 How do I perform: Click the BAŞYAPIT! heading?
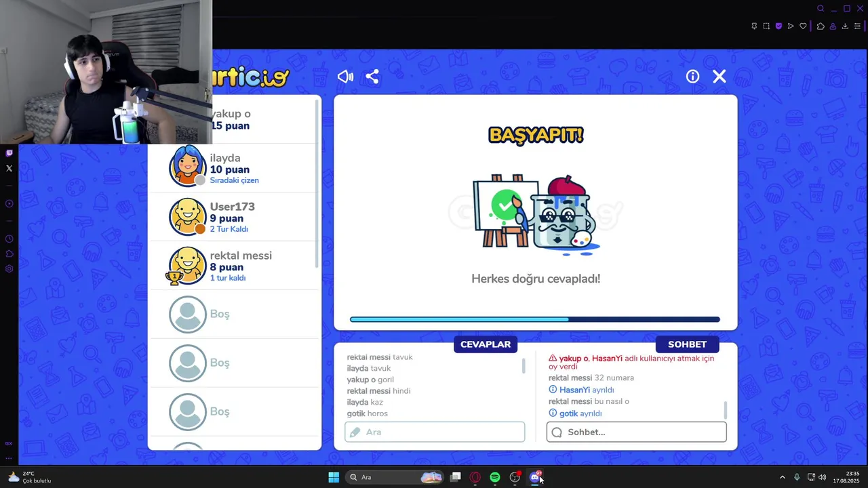(x=536, y=135)
